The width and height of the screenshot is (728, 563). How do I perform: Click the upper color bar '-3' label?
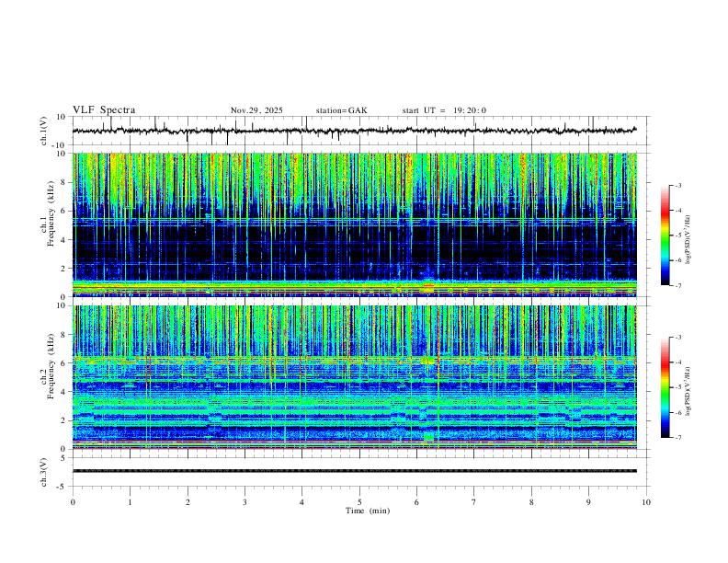(x=678, y=185)
